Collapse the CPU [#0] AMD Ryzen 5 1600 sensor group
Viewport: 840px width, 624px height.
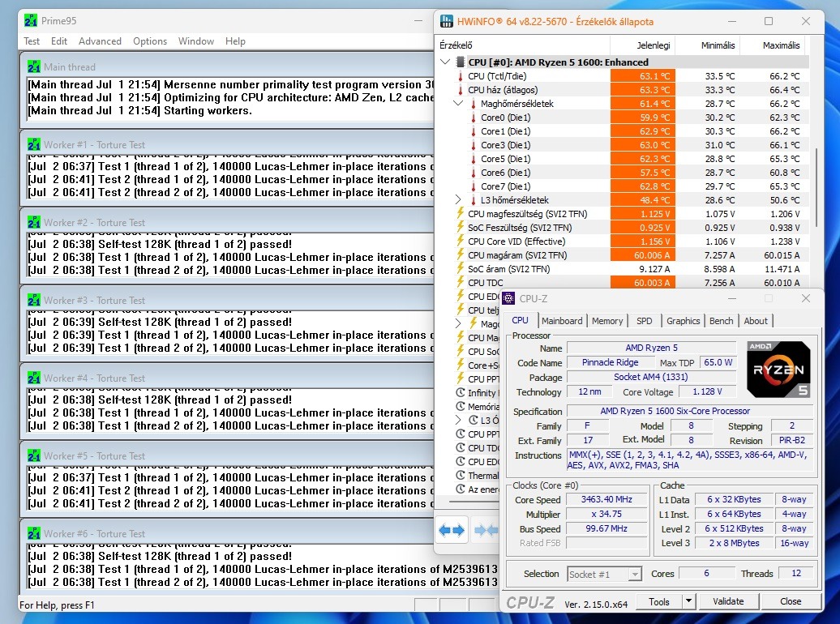[445, 62]
